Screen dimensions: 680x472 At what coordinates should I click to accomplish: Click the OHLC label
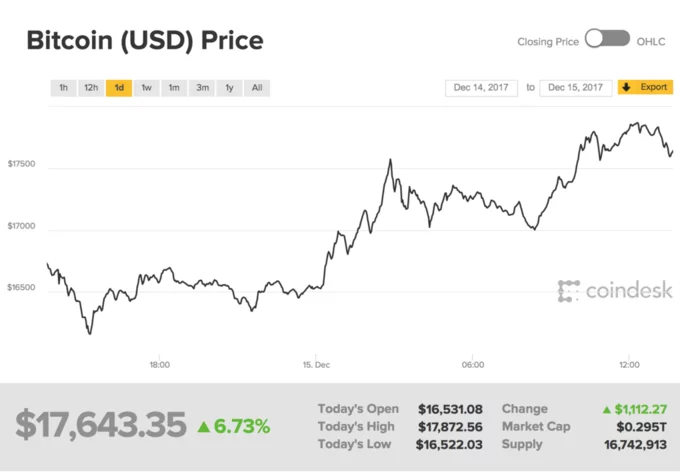[650, 41]
